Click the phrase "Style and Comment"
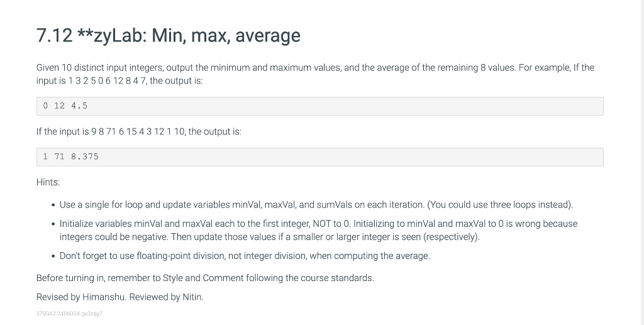 pyautogui.click(x=203, y=278)
